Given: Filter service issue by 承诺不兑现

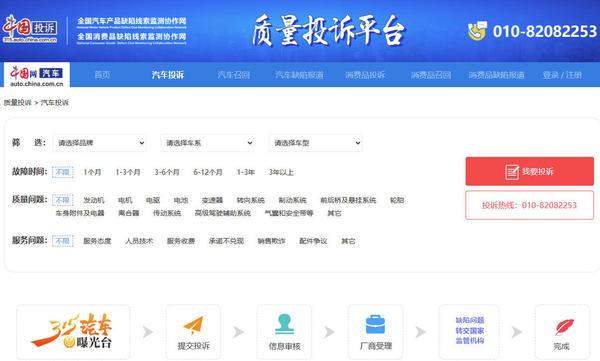Looking at the screenshot, I should click(226, 241).
